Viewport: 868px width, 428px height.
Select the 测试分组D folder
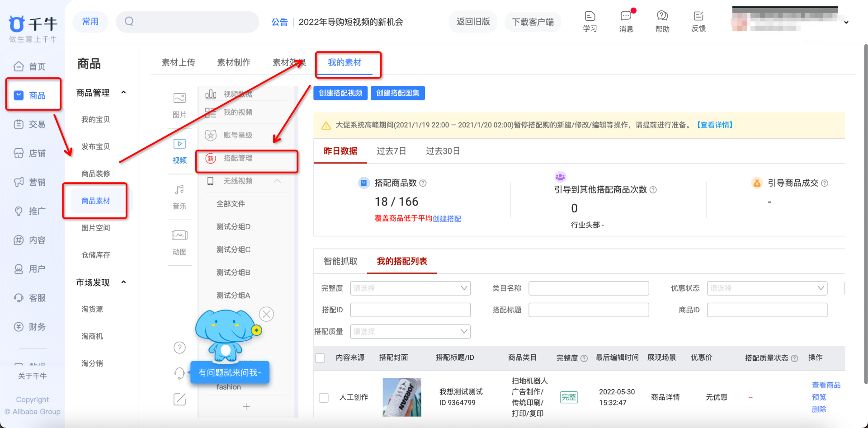(x=233, y=226)
